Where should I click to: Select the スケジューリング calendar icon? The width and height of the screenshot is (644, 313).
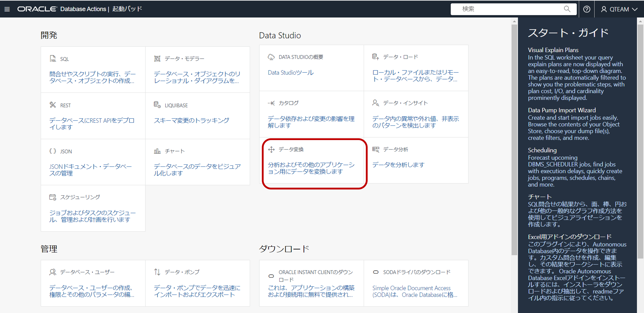click(x=53, y=197)
